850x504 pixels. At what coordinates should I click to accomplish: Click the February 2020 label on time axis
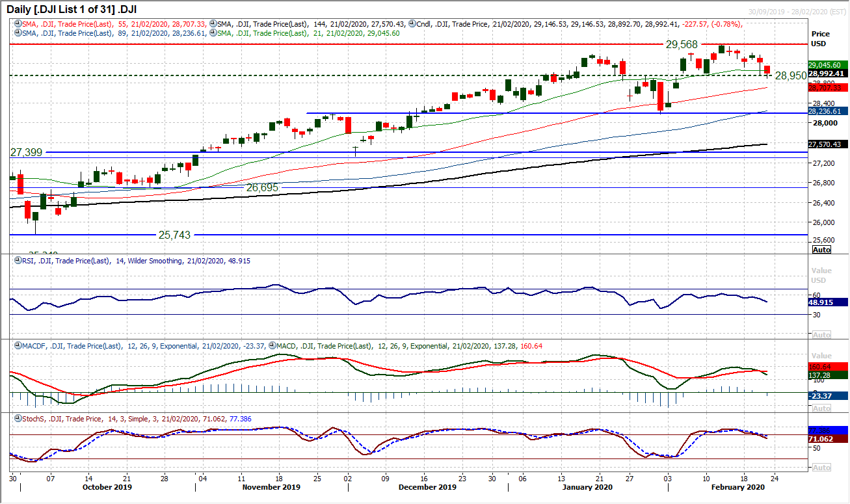tap(739, 486)
